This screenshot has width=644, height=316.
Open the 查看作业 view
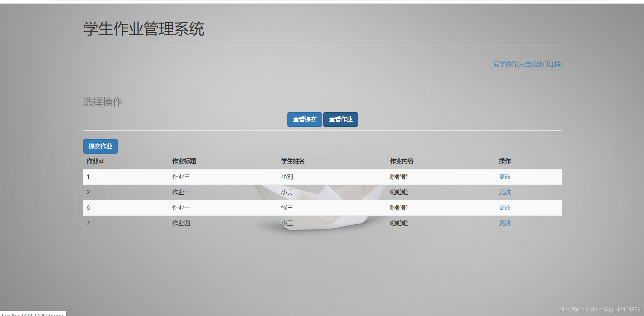(340, 119)
